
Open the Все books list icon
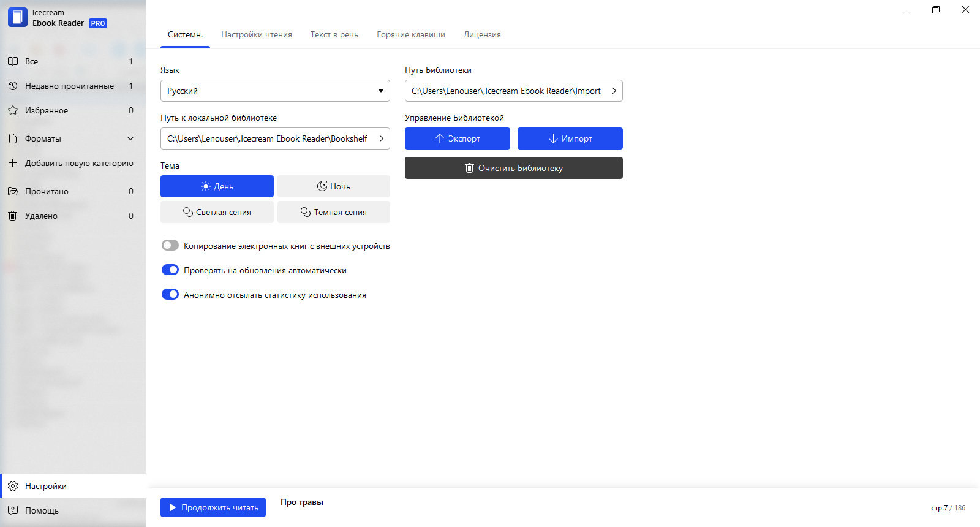pyautogui.click(x=13, y=61)
